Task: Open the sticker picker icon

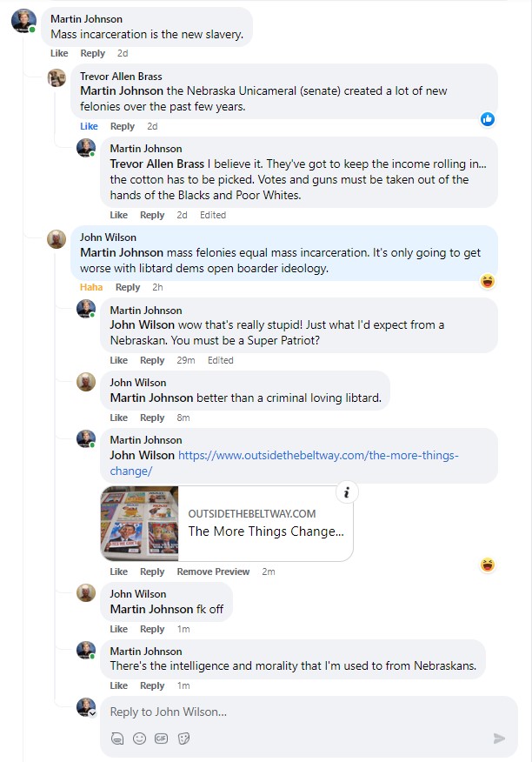Action: coord(183,739)
